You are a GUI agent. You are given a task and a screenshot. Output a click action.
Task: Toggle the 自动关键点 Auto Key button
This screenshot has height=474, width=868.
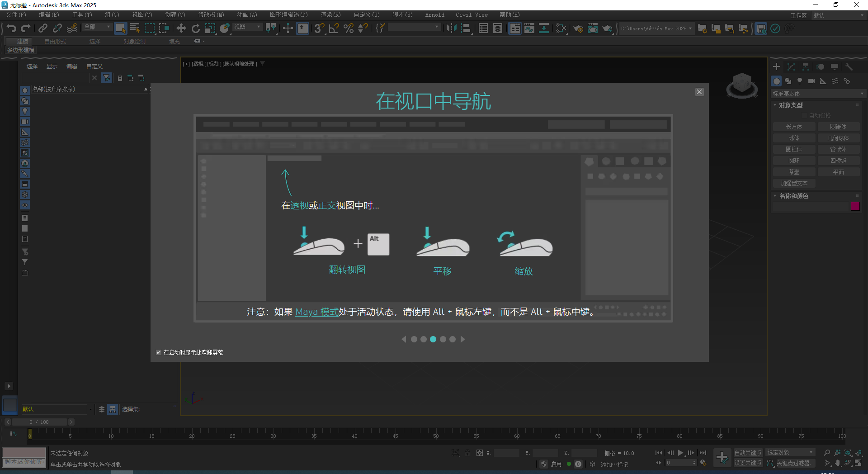(x=748, y=453)
